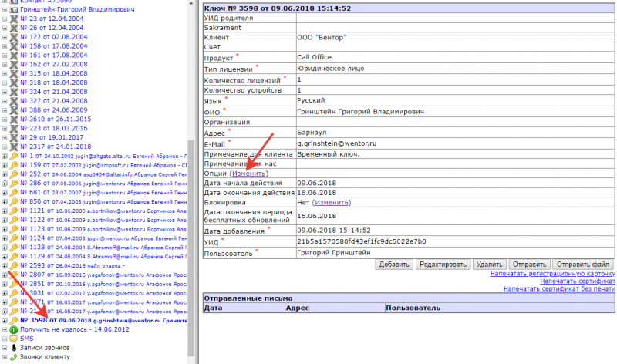Click the ООО "Вентор" client value
The width and height of the screenshot is (617, 364).
coord(322,37)
